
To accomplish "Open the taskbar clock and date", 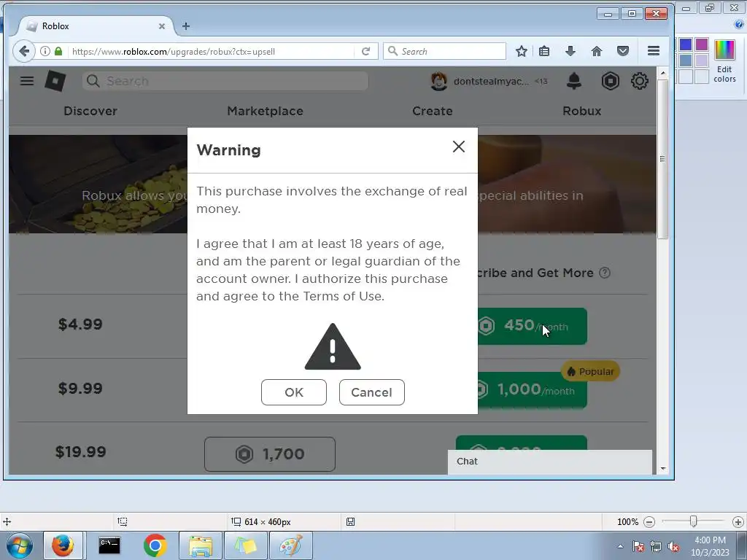I will point(710,546).
